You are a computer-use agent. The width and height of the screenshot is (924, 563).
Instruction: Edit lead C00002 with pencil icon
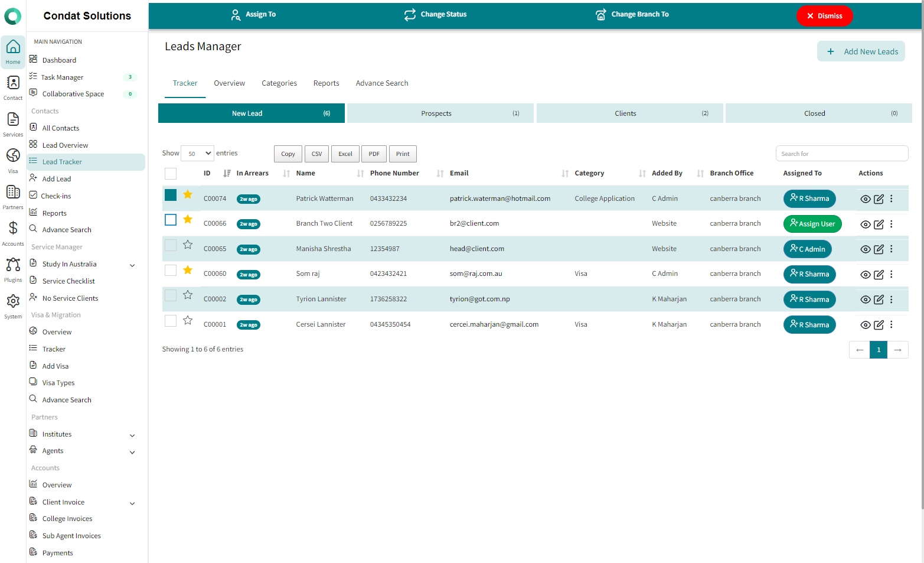[879, 300]
